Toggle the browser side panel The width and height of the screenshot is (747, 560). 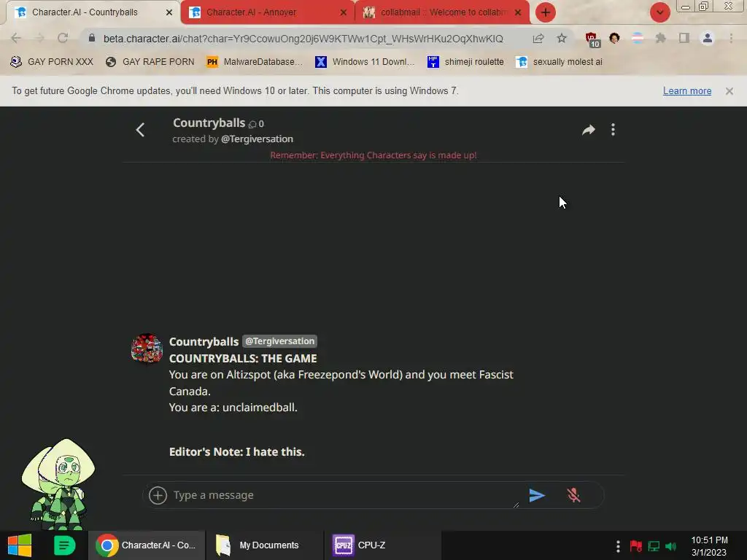684,38
